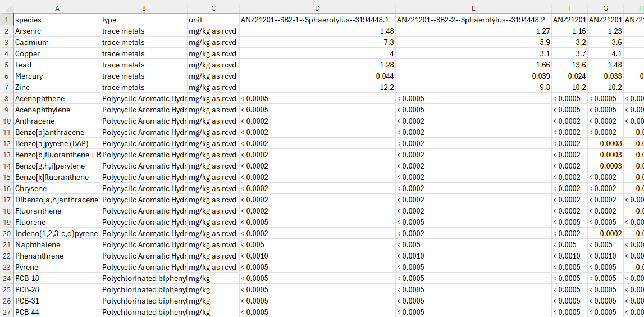Select the PCB-28 cell
Screen dimensions: 644x317
click(57, 289)
